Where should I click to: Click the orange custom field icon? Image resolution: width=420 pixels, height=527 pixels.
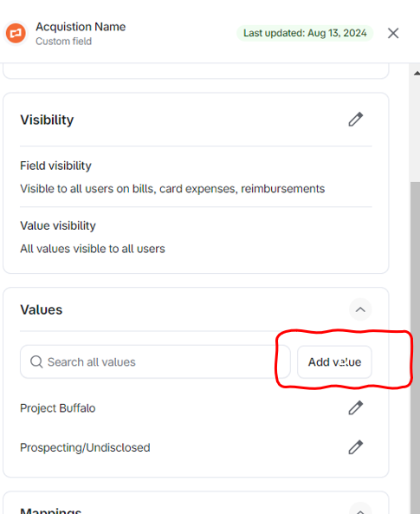click(16, 33)
